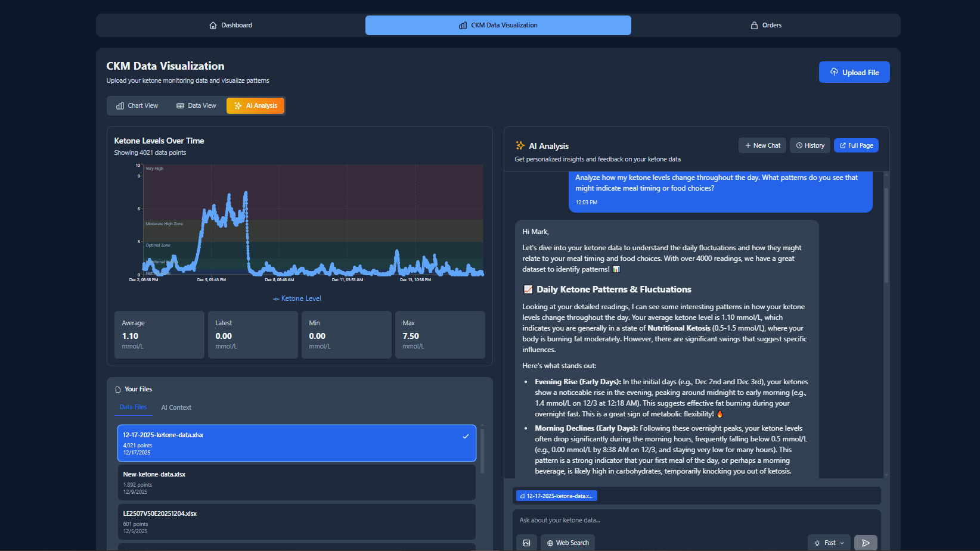Select file LE2507V50E20251204.xlsx
980x551 pixels.
(296, 522)
